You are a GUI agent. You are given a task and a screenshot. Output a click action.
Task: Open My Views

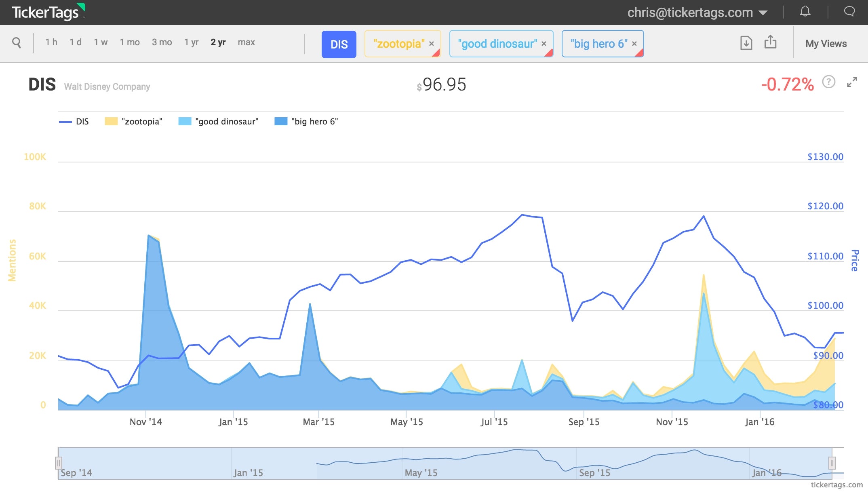coord(826,44)
